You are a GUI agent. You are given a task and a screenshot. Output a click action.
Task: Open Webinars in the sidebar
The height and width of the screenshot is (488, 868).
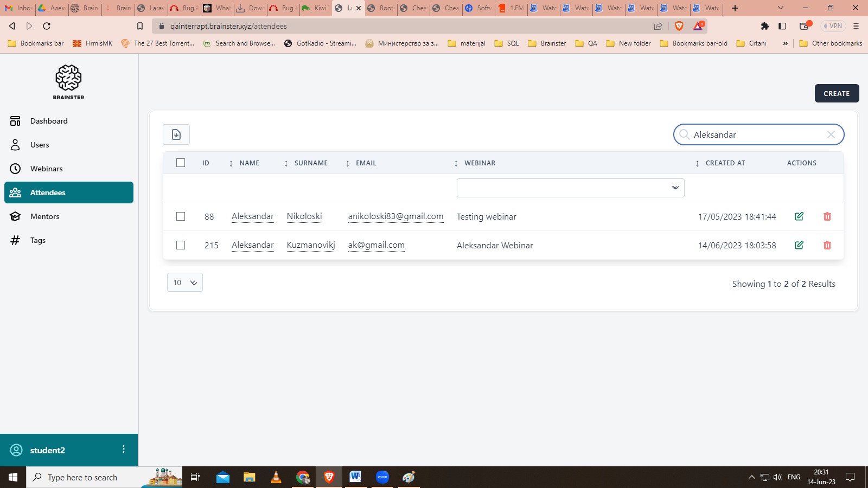[x=47, y=169]
